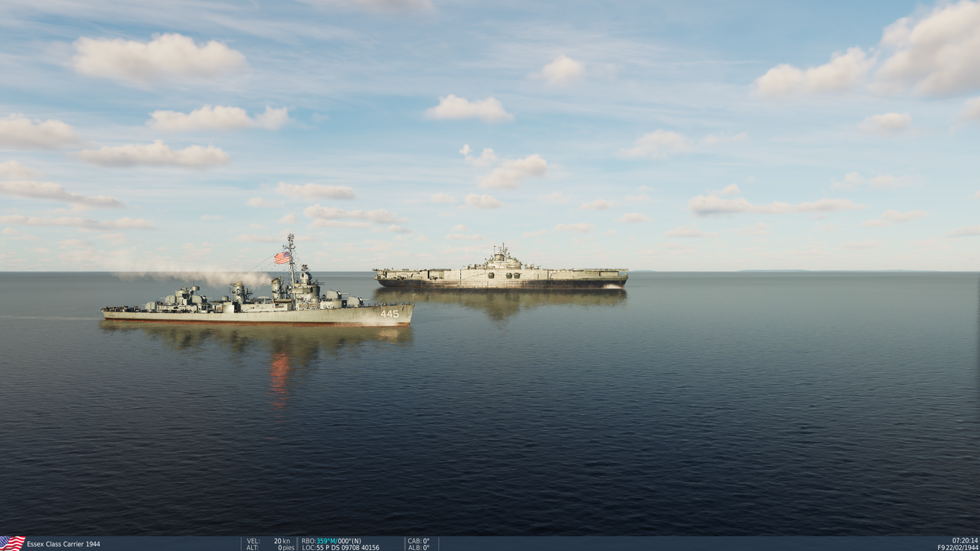
Task: Click the American flag on destroyer's mast
Action: [283, 258]
